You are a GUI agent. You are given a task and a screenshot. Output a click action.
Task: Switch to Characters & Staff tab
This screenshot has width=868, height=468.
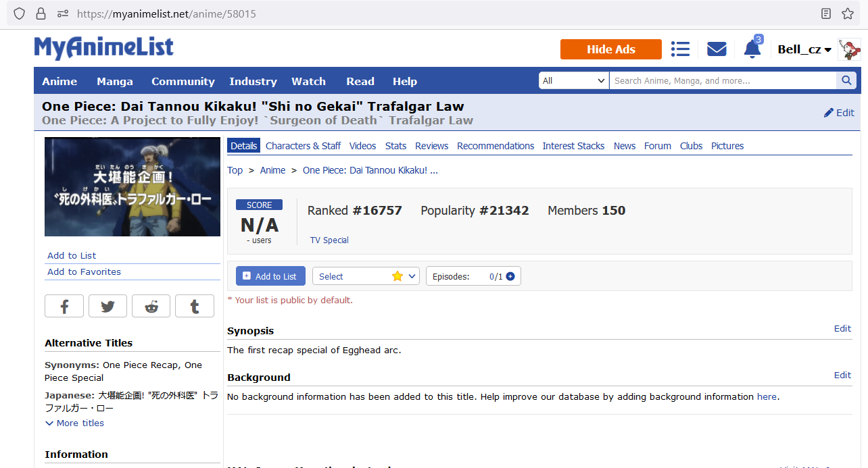click(x=303, y=146)
